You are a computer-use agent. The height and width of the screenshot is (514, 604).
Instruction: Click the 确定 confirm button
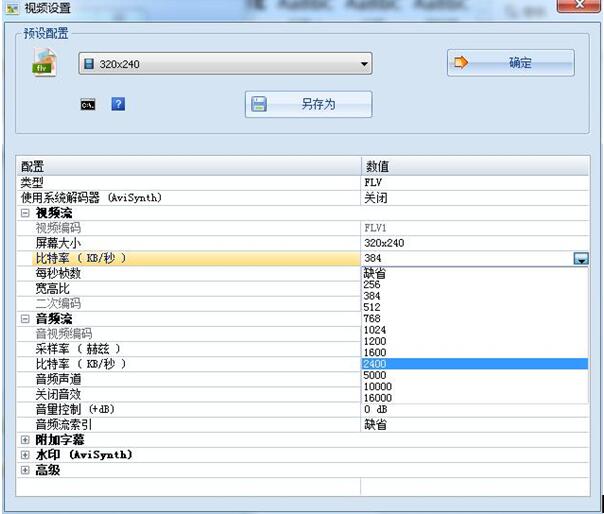pos(510,63)
